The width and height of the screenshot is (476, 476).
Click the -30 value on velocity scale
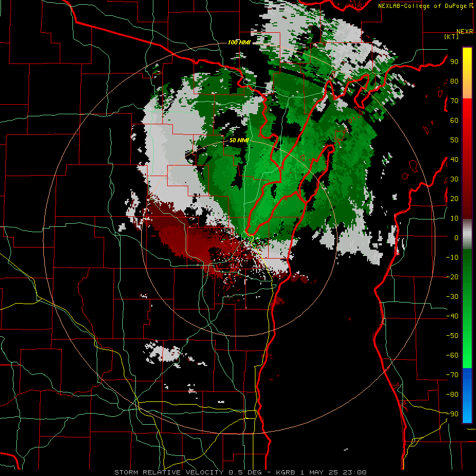point(452,297)
